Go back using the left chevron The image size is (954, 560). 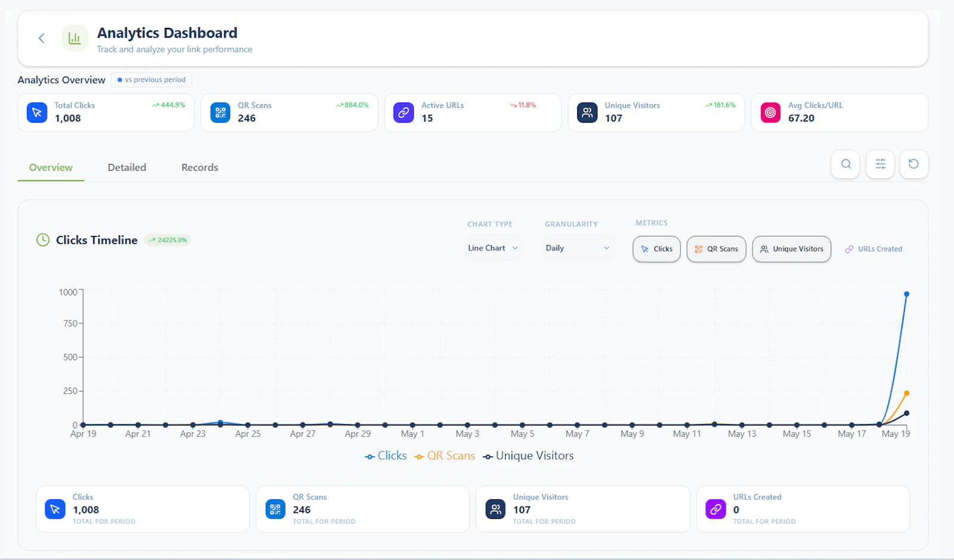(42, 38)
